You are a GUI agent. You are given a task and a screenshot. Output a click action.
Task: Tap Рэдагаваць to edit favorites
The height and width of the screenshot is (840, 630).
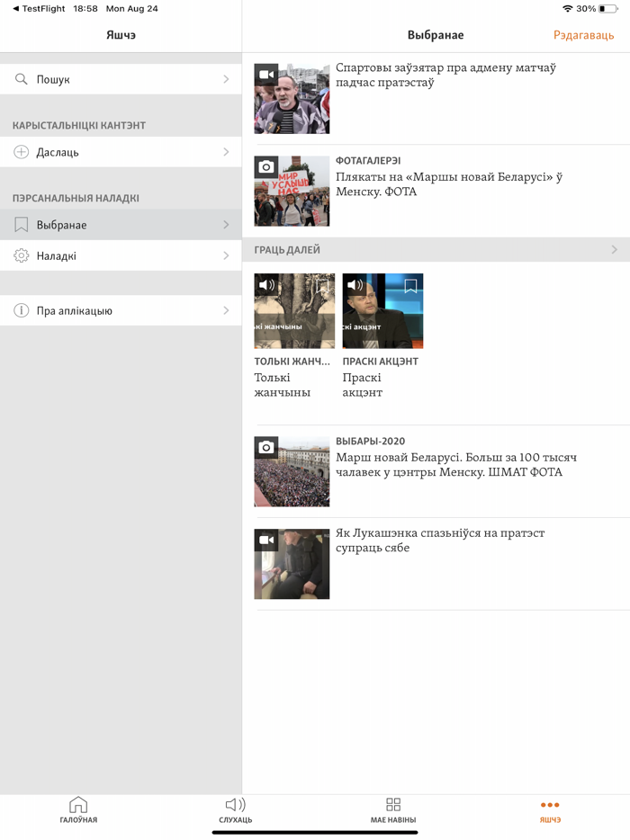click(583, 35)
